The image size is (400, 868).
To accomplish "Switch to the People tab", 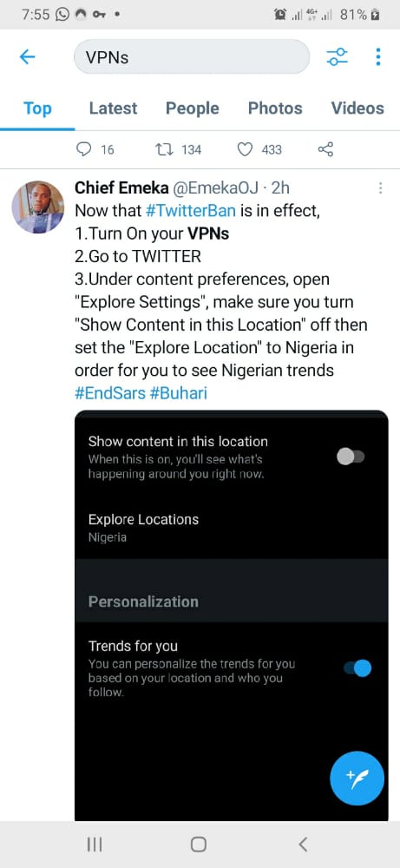I will pos(193,108).
